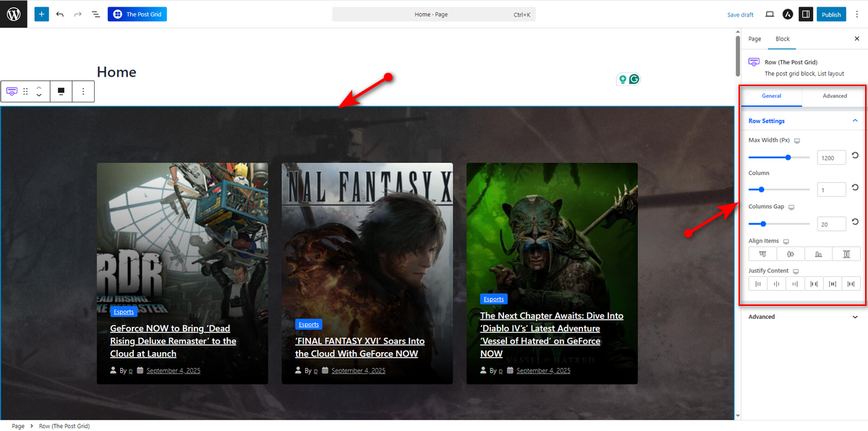This screenshot has width=868, height=431.
Task: Set Align Items to bottom
Action: coord(818,254)
